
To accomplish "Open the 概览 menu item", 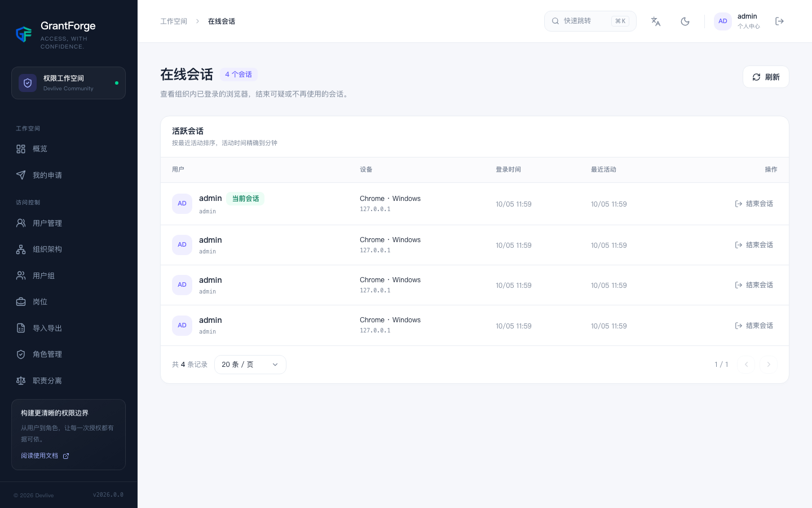I will coord(68,149).
